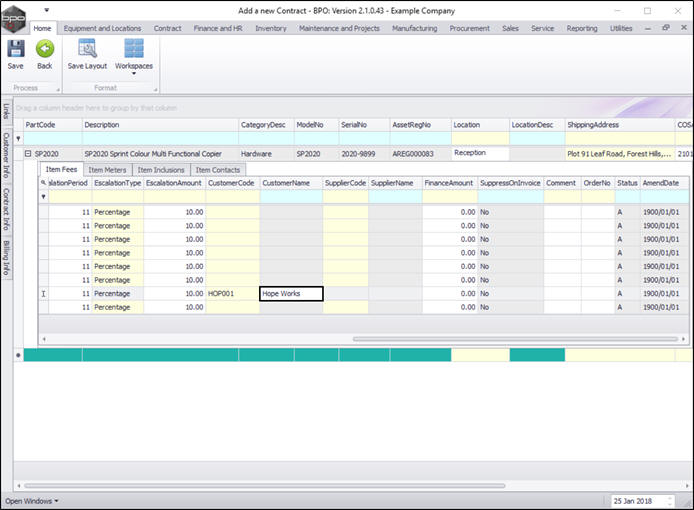
Task: Click the Reception location cell
Action: [x=480, y=153]
